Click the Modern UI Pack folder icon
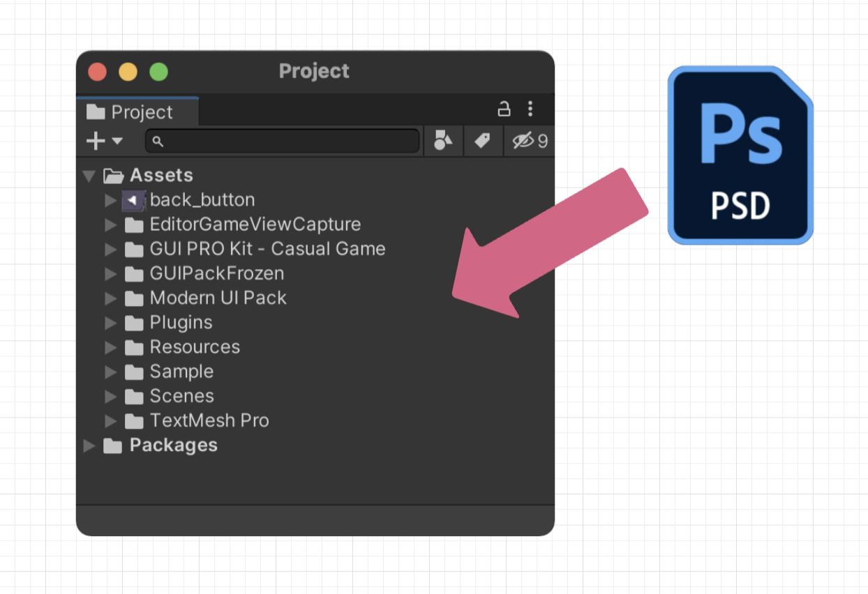 (x=134, y=299)
